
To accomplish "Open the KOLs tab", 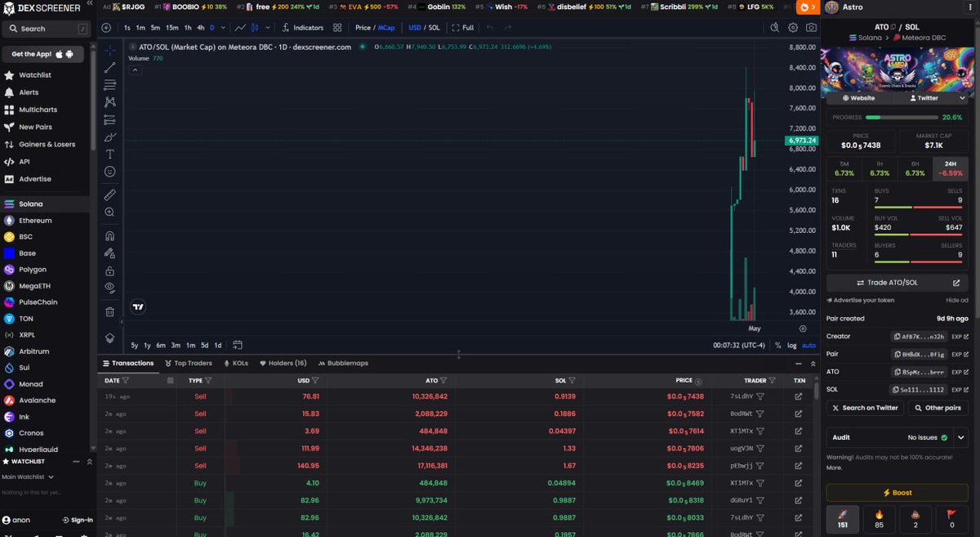I will tap(235, 363).
